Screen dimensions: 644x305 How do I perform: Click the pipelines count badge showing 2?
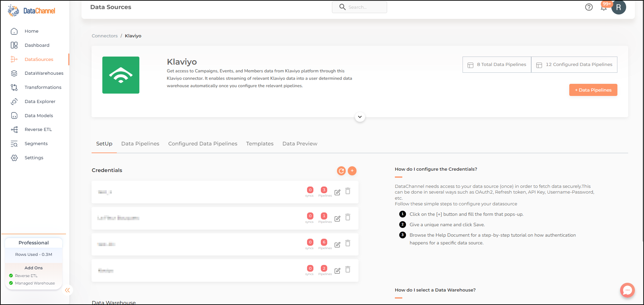coord(324,268)
